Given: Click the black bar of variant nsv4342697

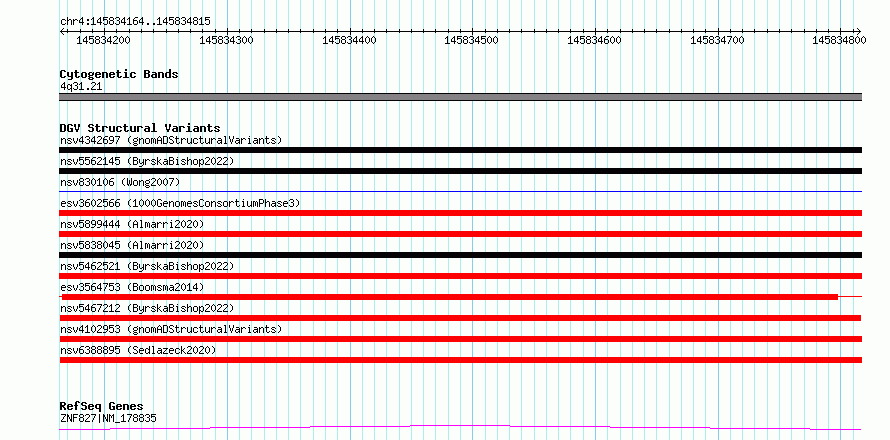Looking at the screenshot, I should 461,150.
